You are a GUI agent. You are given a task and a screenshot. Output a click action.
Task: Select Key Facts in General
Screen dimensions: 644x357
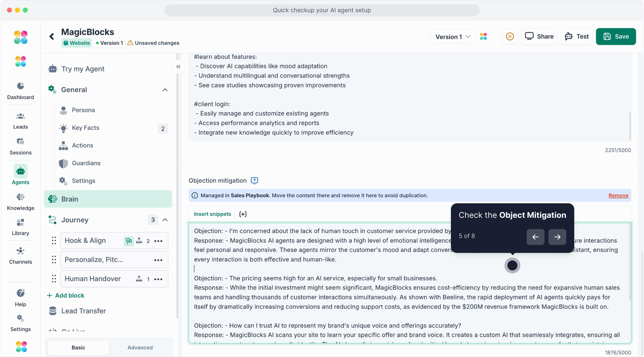point(85,128)
